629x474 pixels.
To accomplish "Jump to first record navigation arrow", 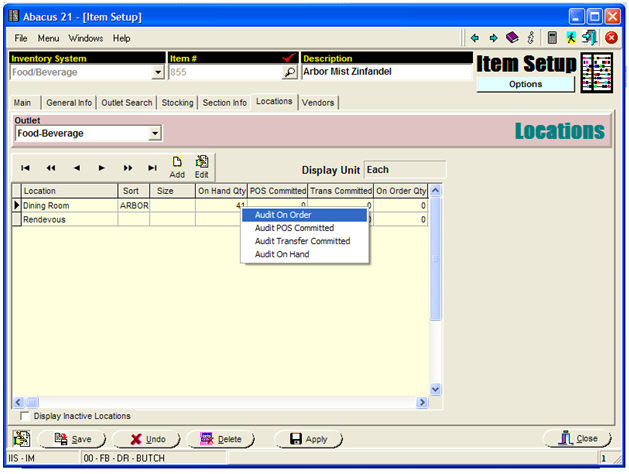I will pyautogui.click(x=25, y=168).
